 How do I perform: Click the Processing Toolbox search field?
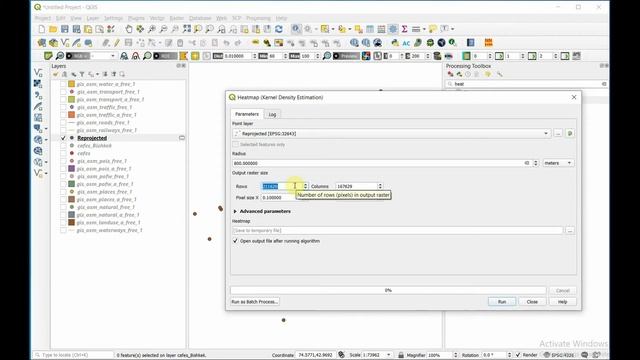pos(526,84)
